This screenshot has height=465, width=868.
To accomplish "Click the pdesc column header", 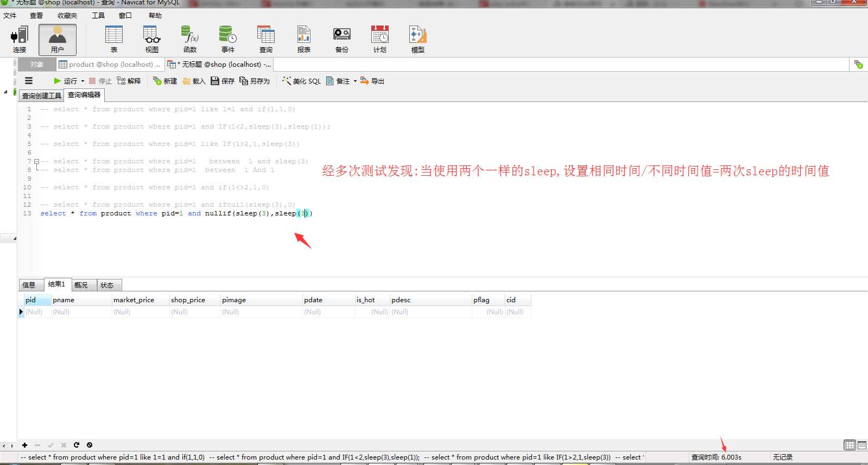I will (431, 300).
